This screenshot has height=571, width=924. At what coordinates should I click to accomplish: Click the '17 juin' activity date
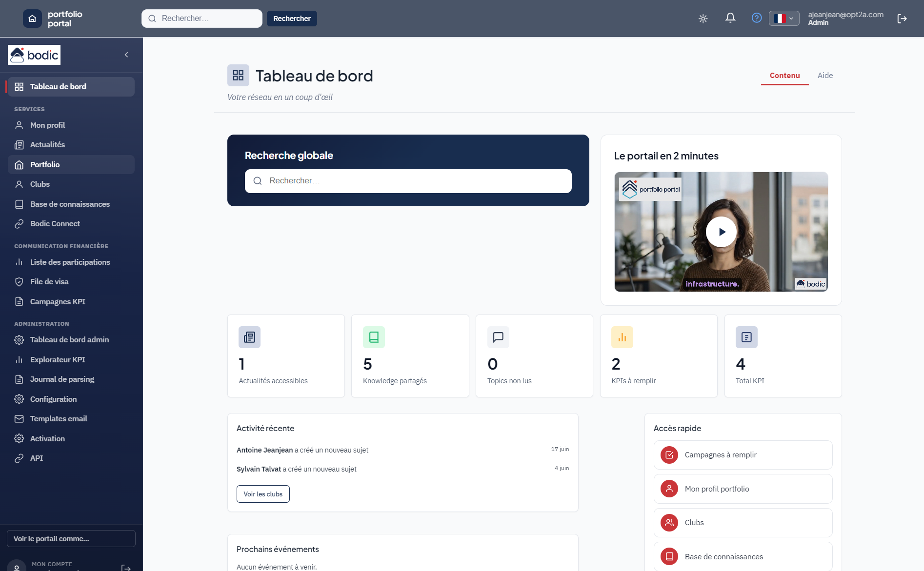click(560, 449)
